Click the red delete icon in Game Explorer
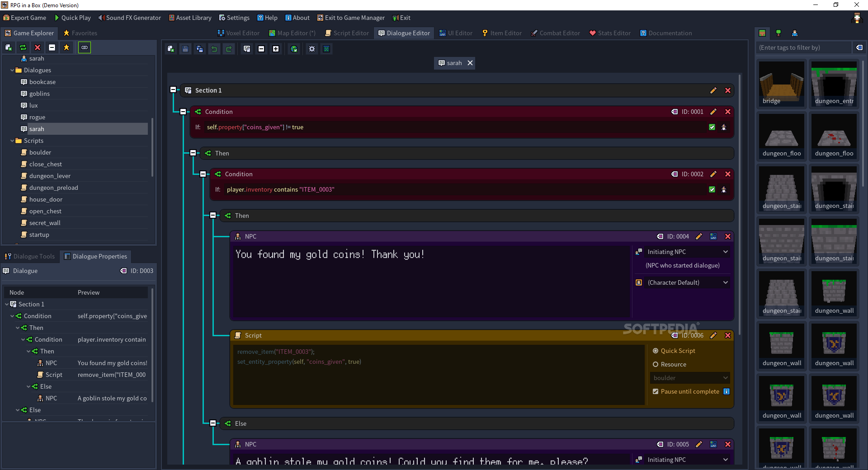 tap(38, 47)
